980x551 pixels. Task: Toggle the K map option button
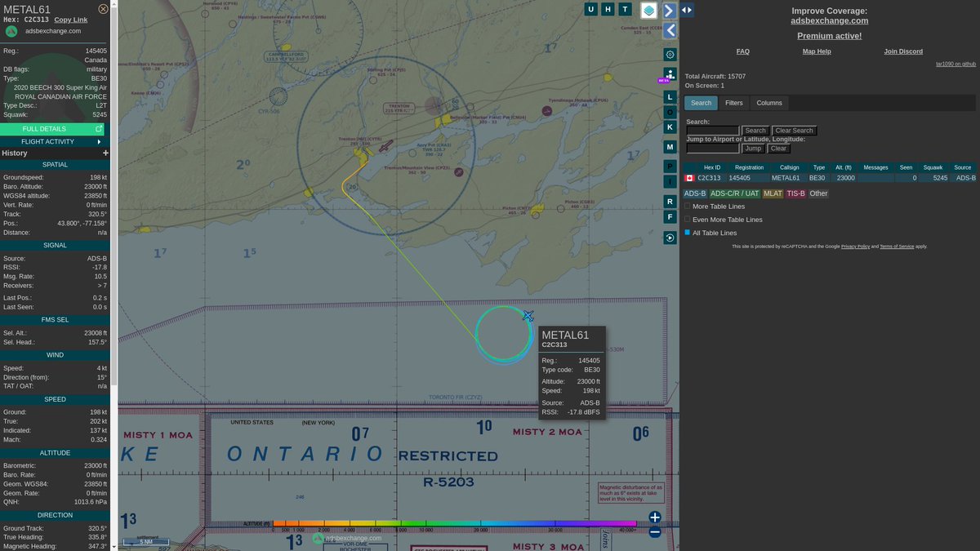[670, 127]
